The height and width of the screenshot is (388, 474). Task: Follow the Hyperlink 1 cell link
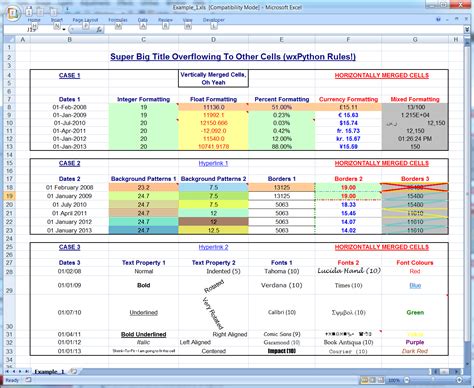[213, 163]
